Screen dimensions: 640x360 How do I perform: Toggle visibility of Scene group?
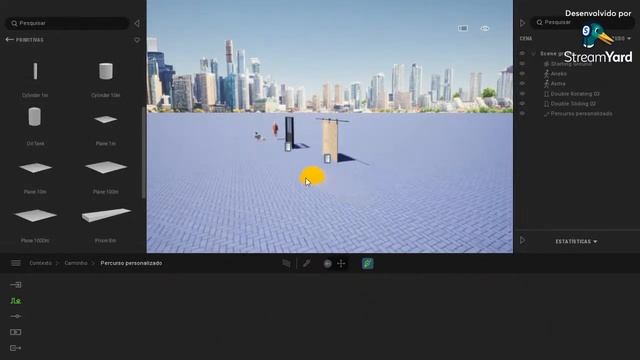[x=522, y=53]
